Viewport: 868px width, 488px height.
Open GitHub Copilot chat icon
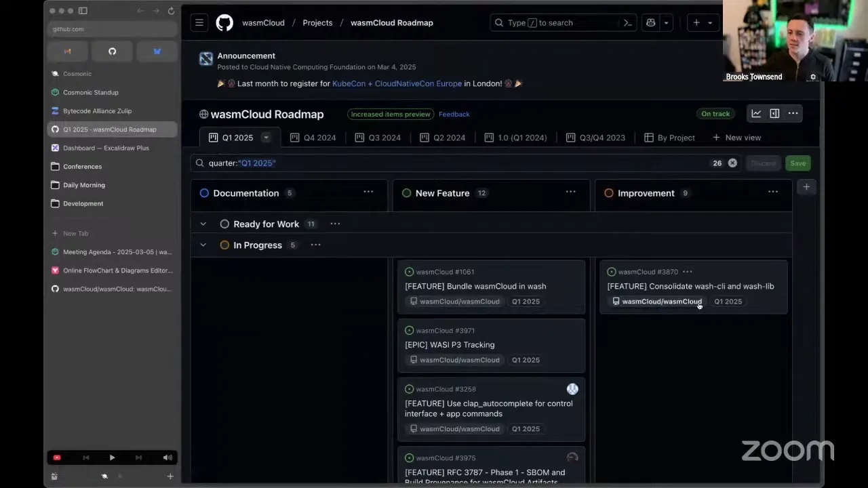tap(651, 22)
